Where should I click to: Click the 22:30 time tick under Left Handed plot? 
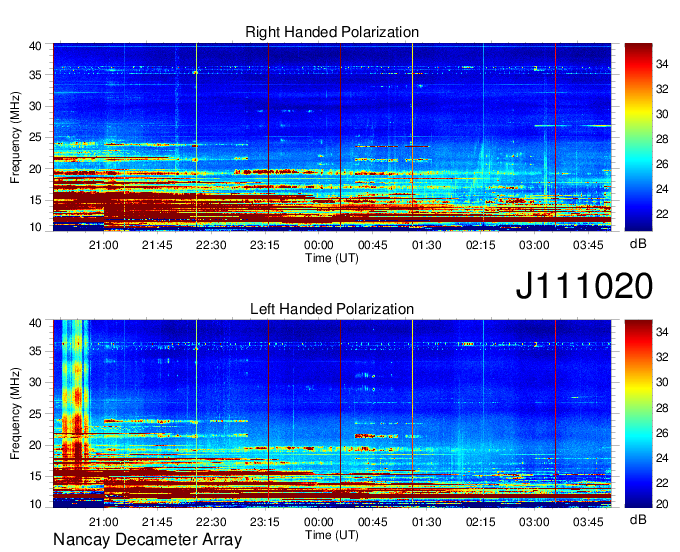[211, 522]
